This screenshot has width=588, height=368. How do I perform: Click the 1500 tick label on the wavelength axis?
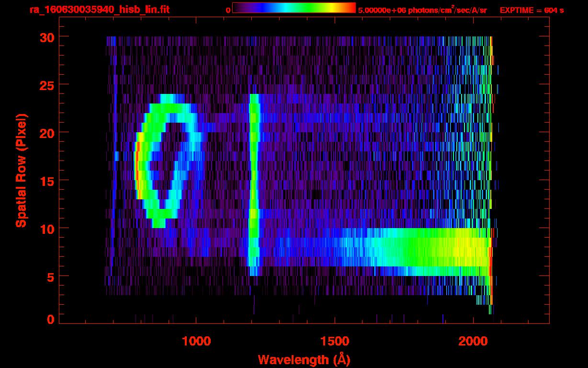click(x=335, y=342)
